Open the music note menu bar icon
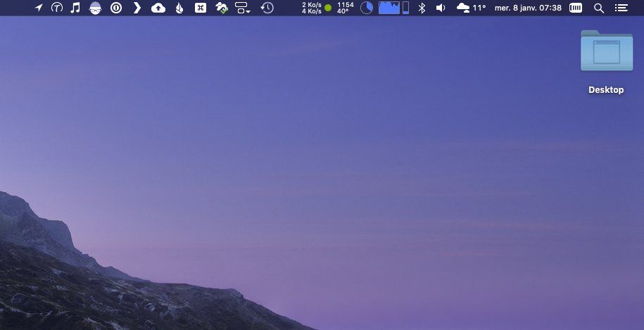Screen dimensions: 644x330 click(75, 8)
